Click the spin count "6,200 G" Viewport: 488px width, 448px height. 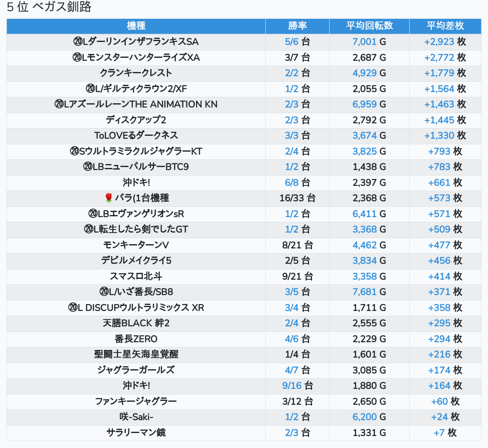click(369, 417)
